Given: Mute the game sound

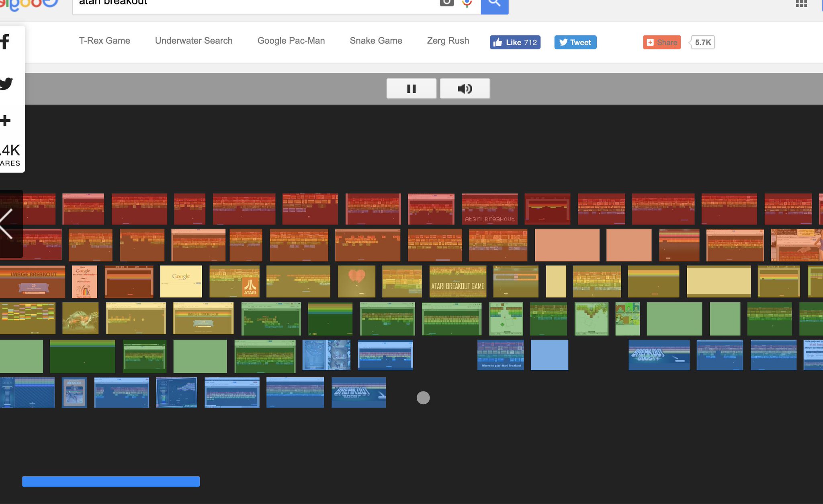Looking at the screenshot, I should click(465, 88).
